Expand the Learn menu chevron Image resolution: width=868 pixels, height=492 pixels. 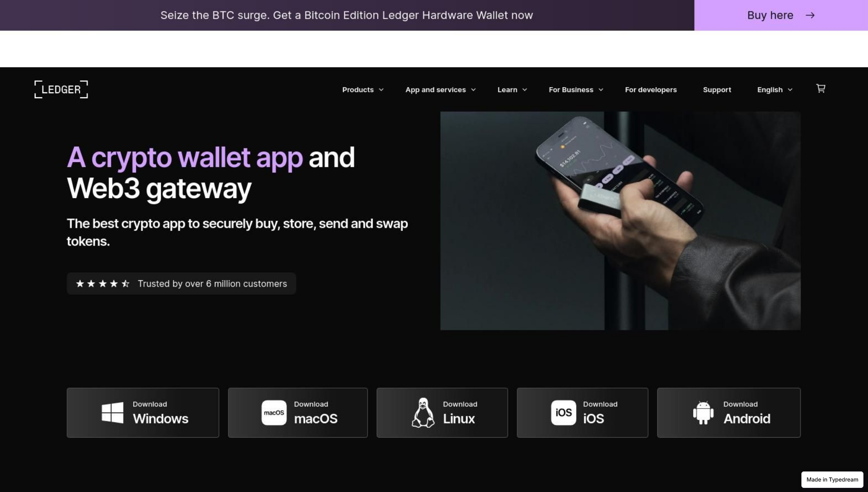tap(525, 90)
